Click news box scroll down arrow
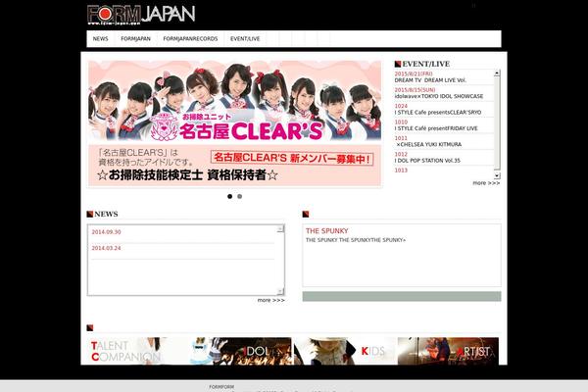The width and height of the screenshot is (588, 392). click(280, 291)
